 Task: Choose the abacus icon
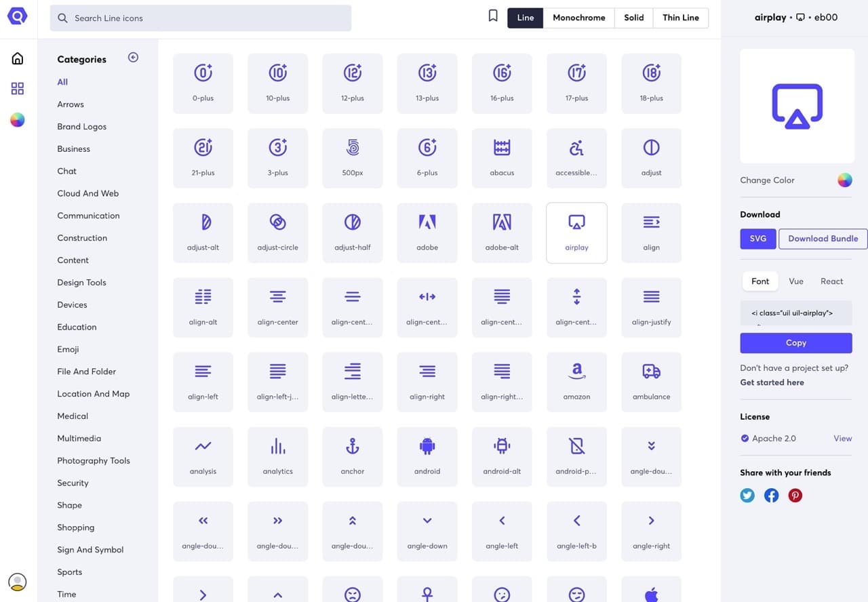coord(502,158)
